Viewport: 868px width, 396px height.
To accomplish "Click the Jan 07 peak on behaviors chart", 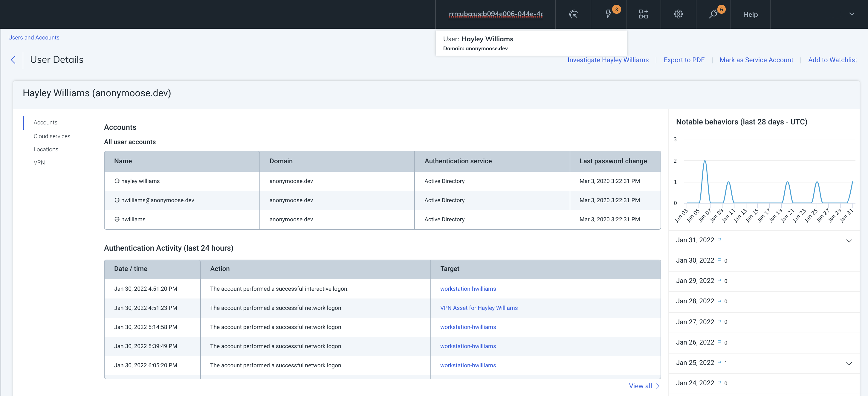I will [x=705, y=161].
